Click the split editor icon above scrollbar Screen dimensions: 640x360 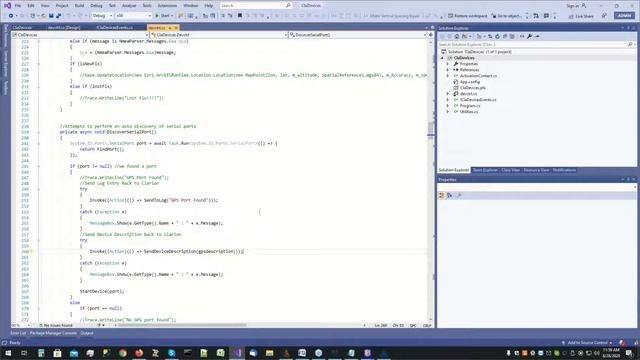431,35
